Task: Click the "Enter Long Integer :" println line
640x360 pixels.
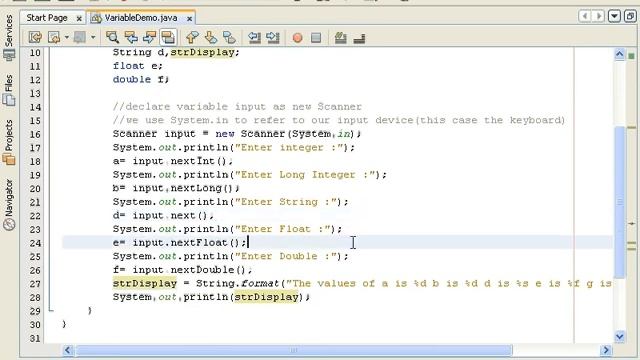Action: (x=249, y=175)
